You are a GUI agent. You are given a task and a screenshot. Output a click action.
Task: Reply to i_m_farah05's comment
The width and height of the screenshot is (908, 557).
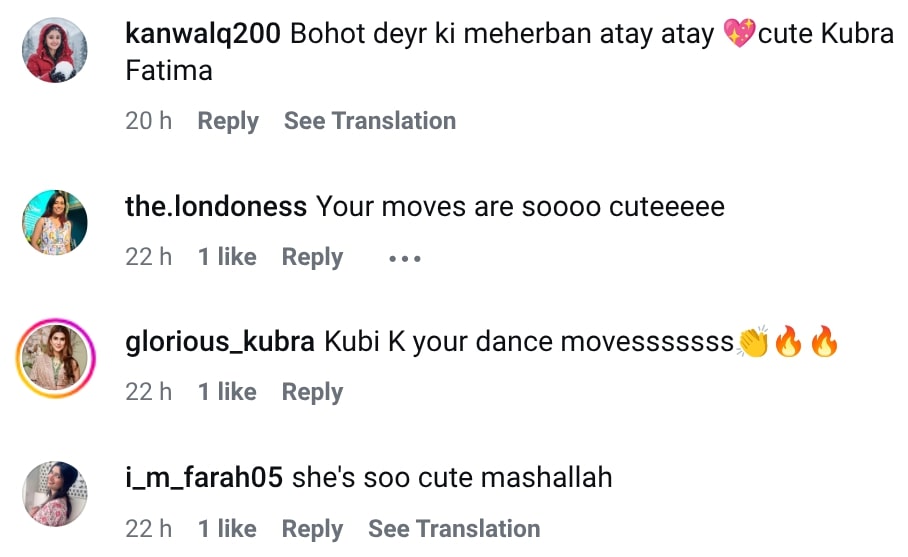click(x=312, y=528)
